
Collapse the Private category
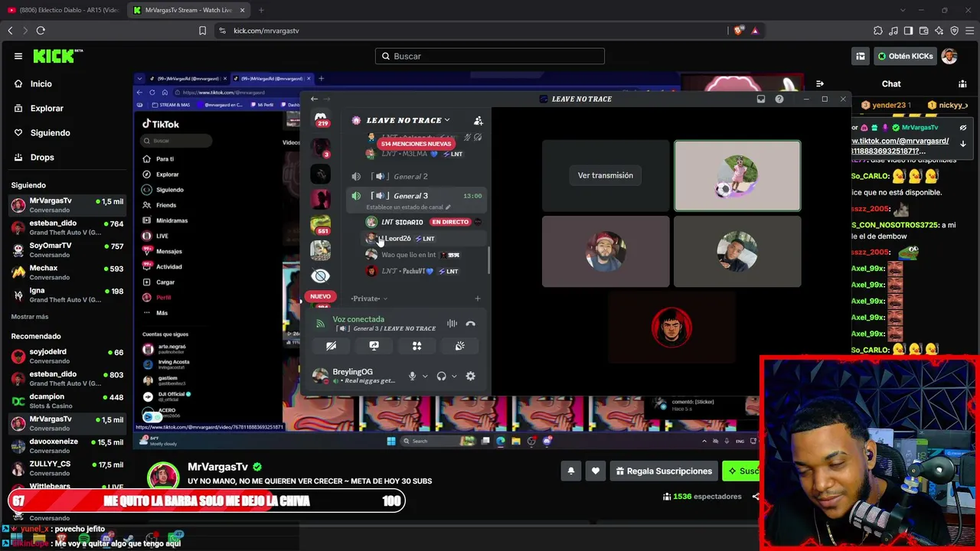click(x=369, y=298)
